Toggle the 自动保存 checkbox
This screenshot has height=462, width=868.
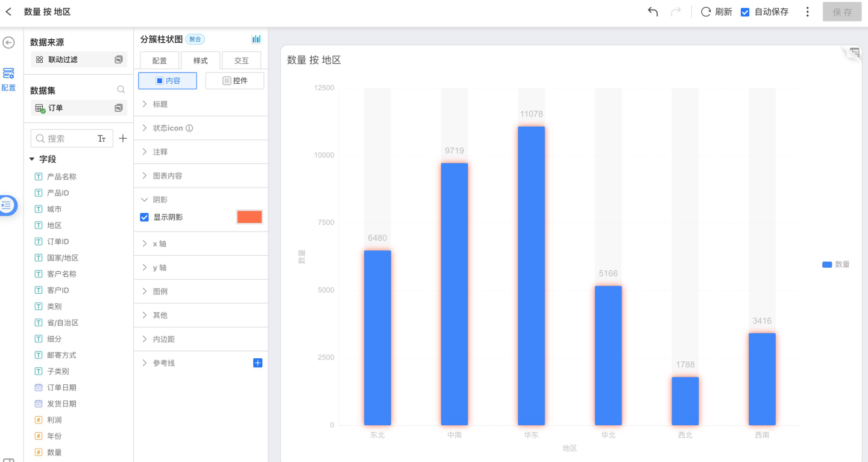click(745, 12)
